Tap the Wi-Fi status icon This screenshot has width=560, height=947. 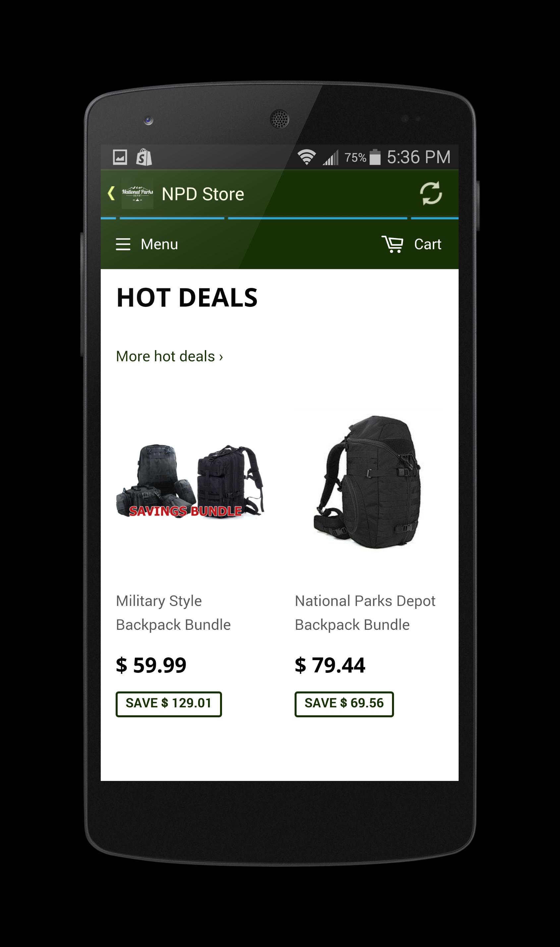coord(307,157)
